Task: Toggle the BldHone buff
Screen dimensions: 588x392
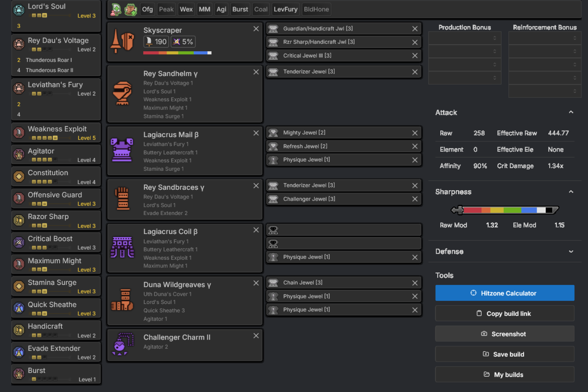Action: [x=317, y=9]
